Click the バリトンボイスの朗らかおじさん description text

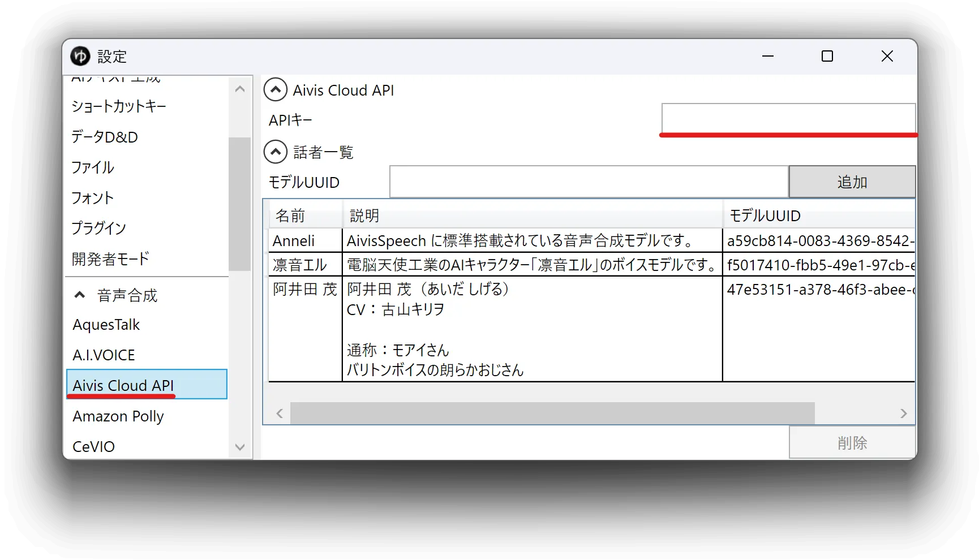(x=435, y=370)
